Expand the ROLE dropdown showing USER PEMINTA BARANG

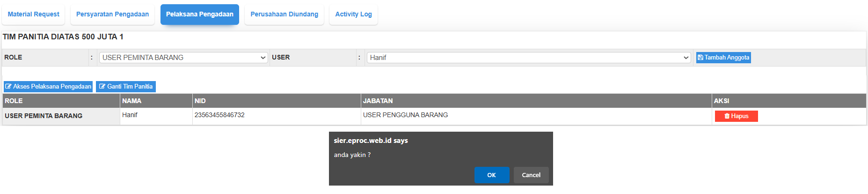tap(183, 58)
